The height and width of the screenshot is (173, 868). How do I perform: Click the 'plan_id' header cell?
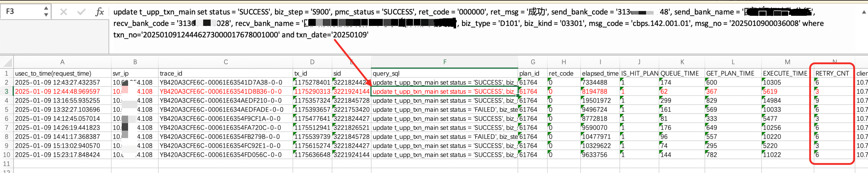(533, 74)
